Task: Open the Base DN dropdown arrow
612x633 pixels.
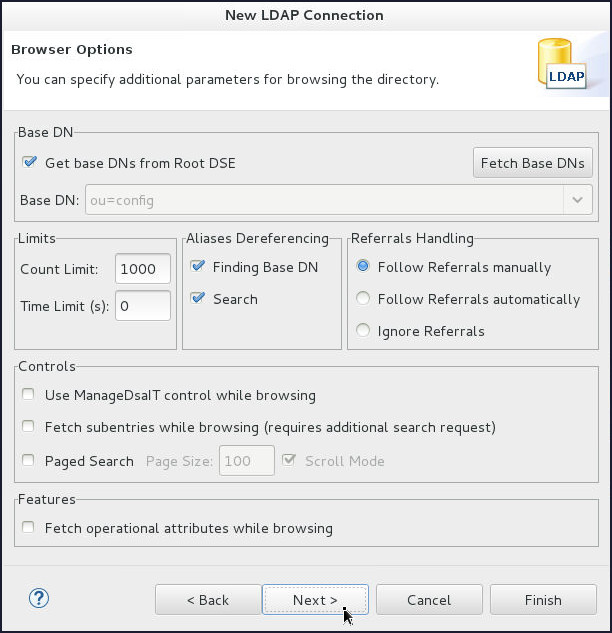Action: tap(578, 200)
